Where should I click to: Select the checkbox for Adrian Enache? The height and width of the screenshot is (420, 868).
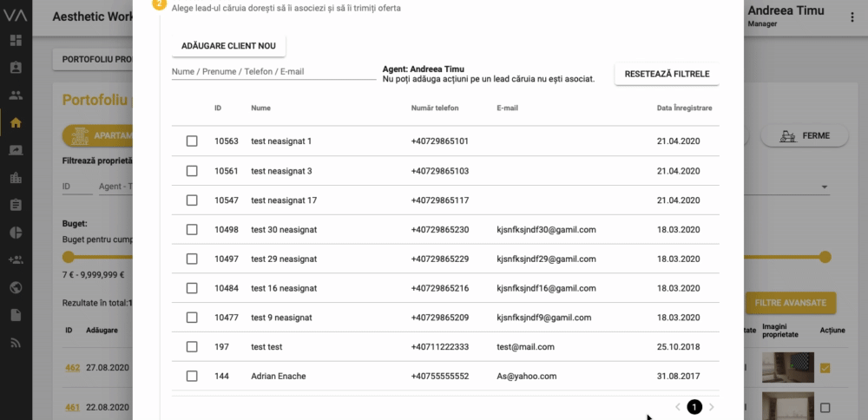pyautogui.click(x=192, y=377)
